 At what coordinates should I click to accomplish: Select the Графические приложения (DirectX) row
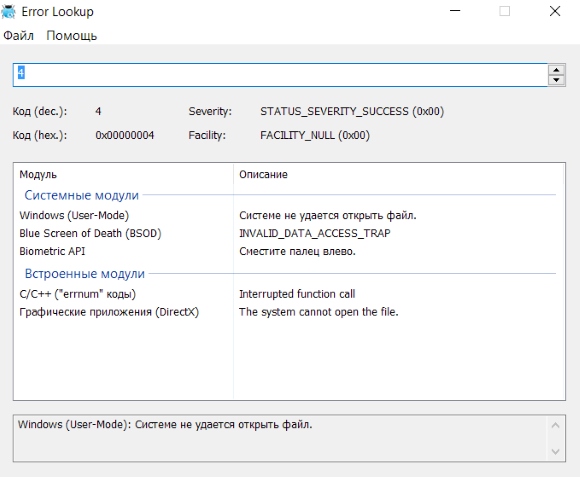click(289, 312)
